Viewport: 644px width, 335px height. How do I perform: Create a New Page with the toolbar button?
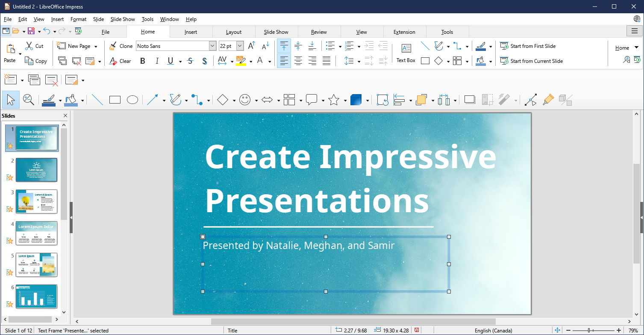click(75, 46)
